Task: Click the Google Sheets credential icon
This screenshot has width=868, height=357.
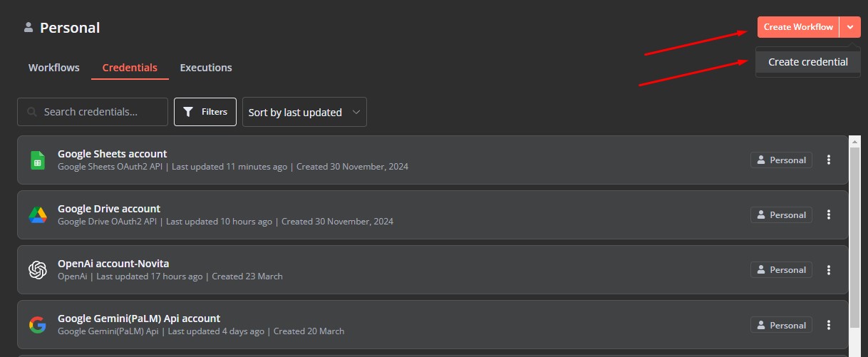Action: click(38, 160)
